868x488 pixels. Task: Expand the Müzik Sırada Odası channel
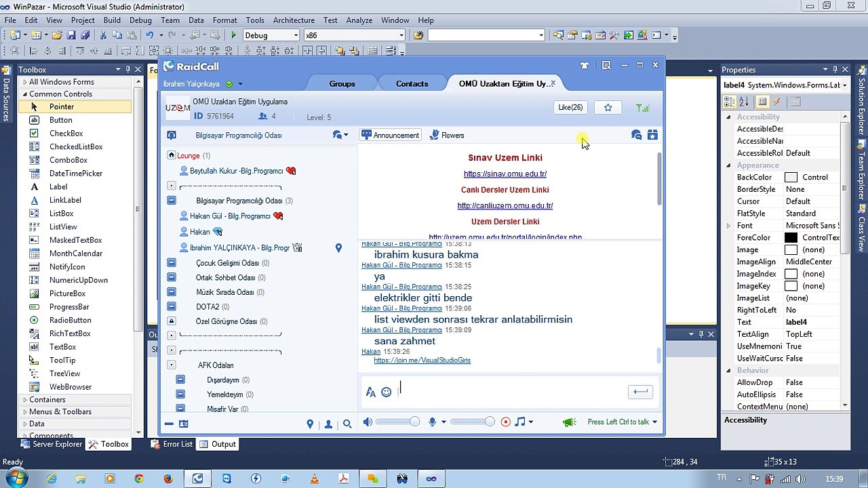(x=172, y=292)
